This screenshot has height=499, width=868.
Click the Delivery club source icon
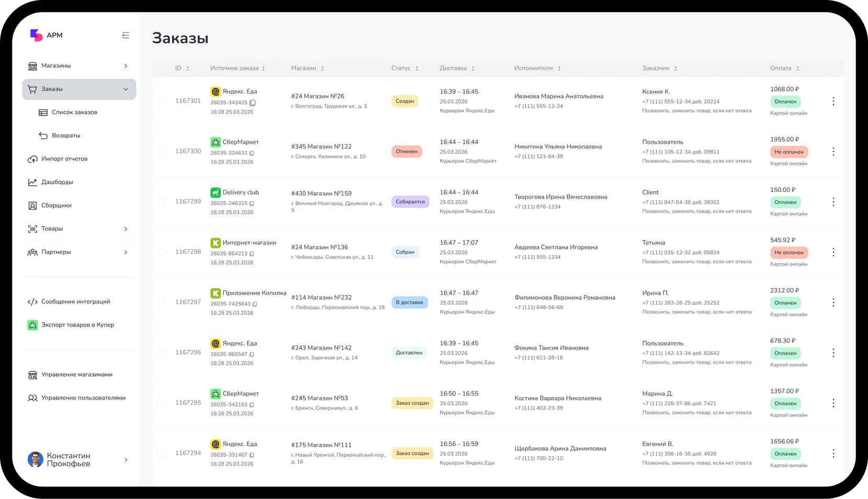(215, 192)
